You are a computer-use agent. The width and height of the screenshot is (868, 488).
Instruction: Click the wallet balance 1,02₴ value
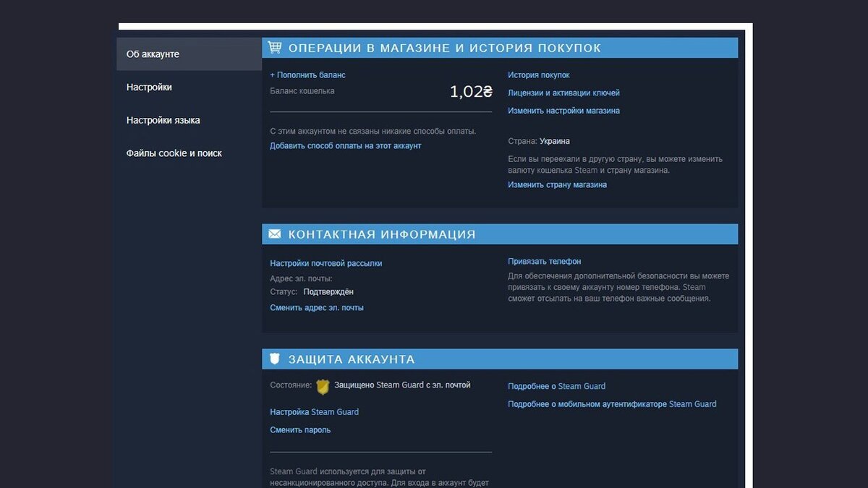(x=471, y=92)
